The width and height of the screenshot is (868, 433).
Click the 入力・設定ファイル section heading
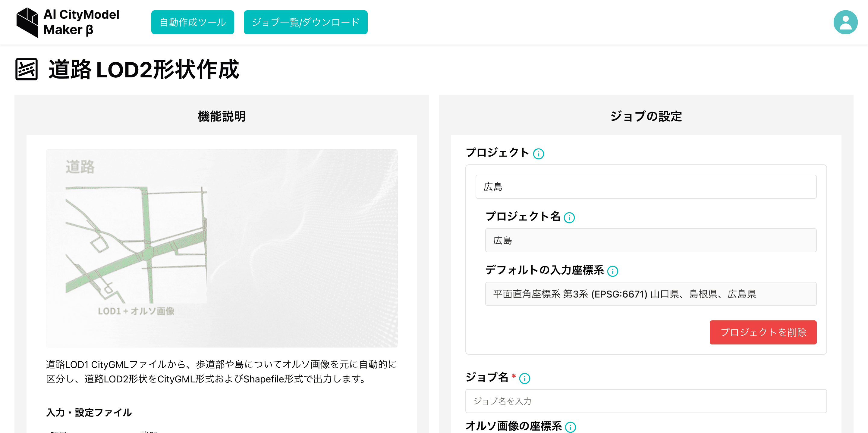(x=89, y=413)
